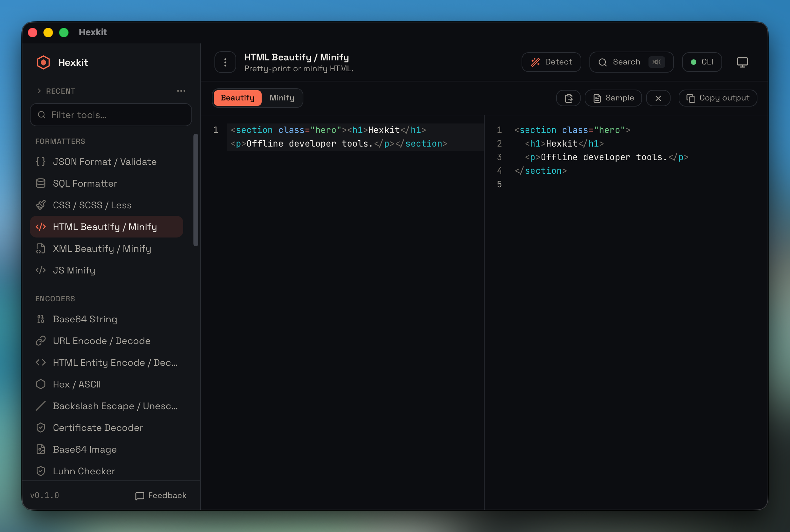Click the Certificate Decoder shield icon
The height and width of the screenshot is (532, 790).
pos(41,428)
